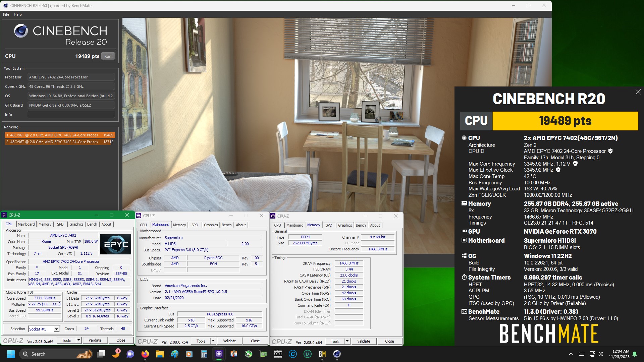
Task: Click the Cinebench logo icon
Action: tap(21, 31)
